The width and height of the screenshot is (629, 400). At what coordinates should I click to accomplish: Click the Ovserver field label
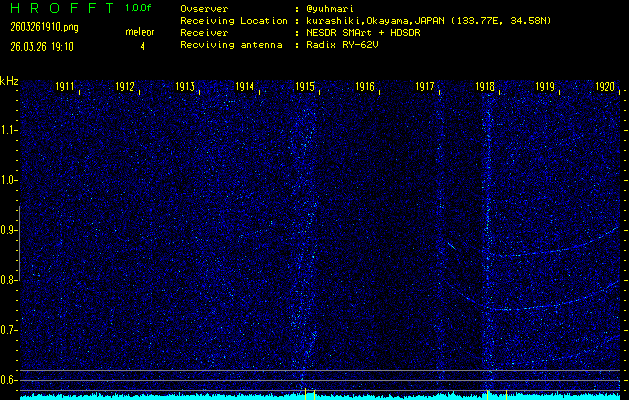coord(204,9)
